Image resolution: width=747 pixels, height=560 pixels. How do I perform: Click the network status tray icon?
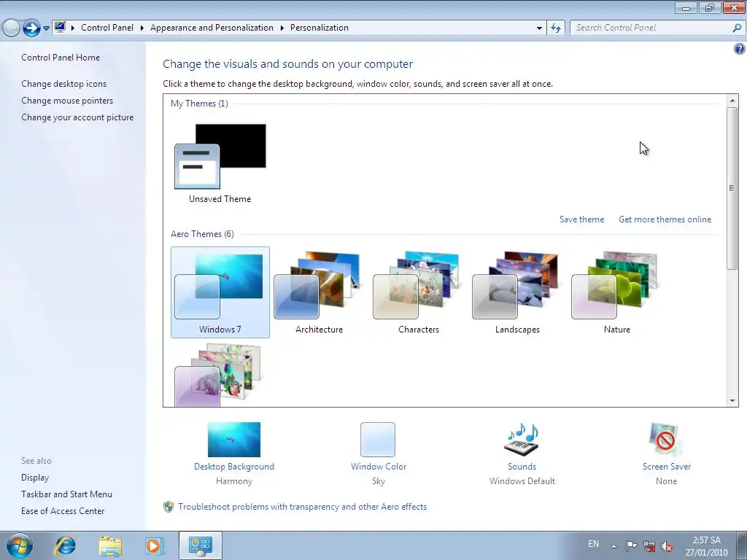(649, 546)
